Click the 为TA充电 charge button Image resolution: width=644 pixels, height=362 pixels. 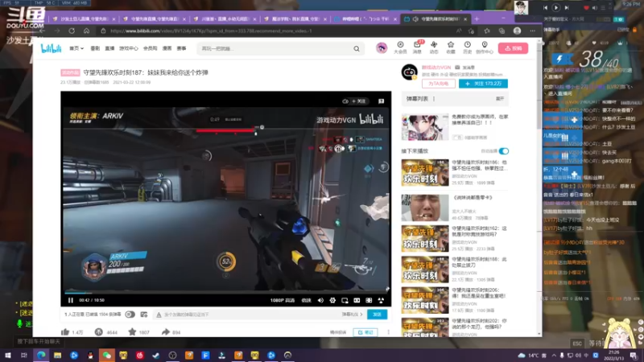point(438,84)
